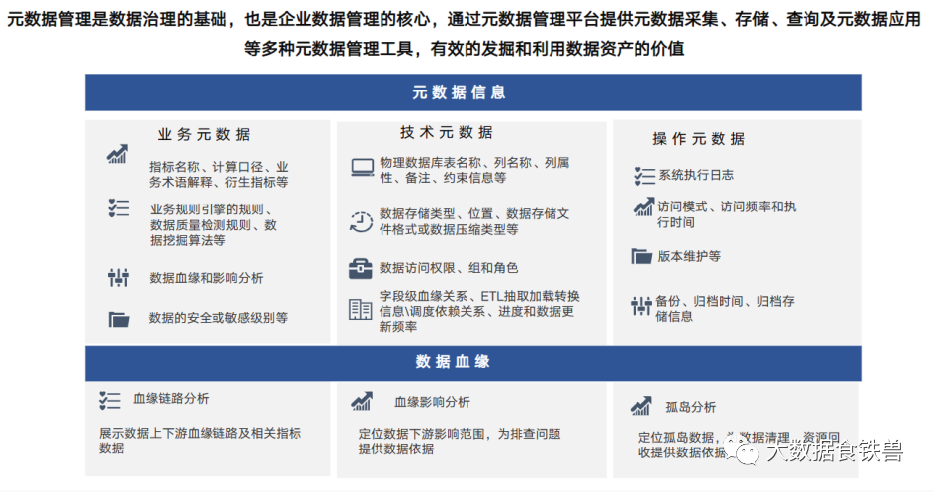Screen dimensions: 934x492
Task: Click the text 访问模式、访问频率和执行时间
Action: point(727,214)
